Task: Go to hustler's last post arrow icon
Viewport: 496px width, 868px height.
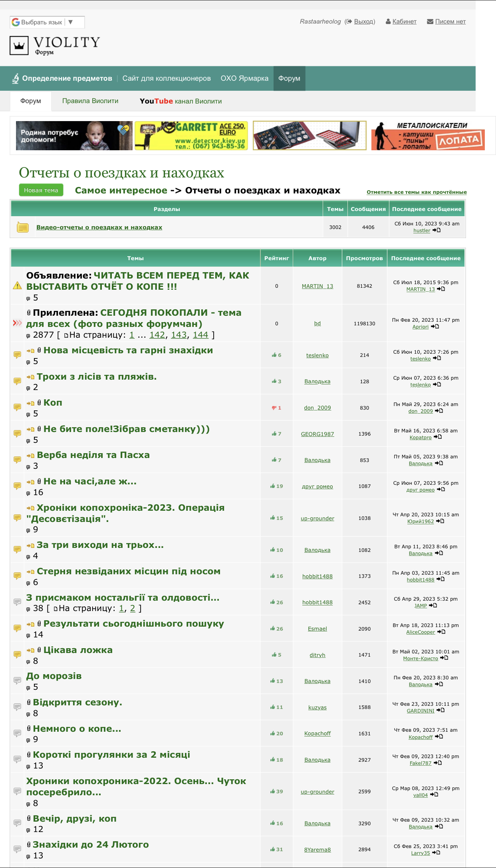Action: coord(436,230)
